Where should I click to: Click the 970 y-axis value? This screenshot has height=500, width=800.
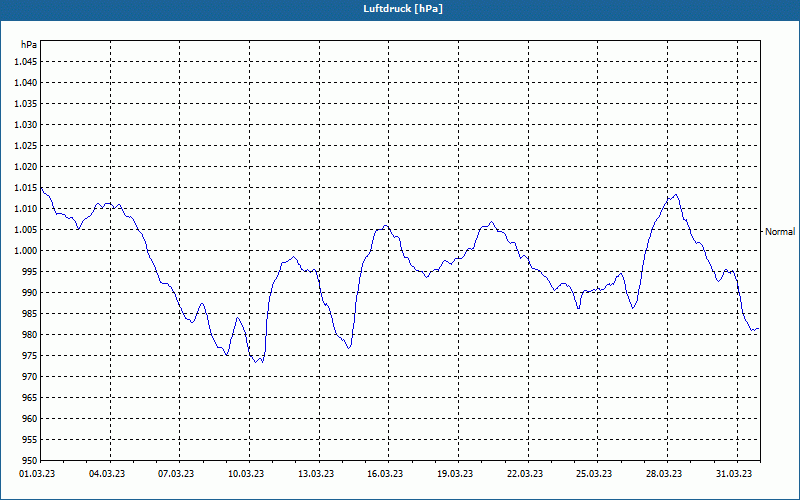coord(30,377)
